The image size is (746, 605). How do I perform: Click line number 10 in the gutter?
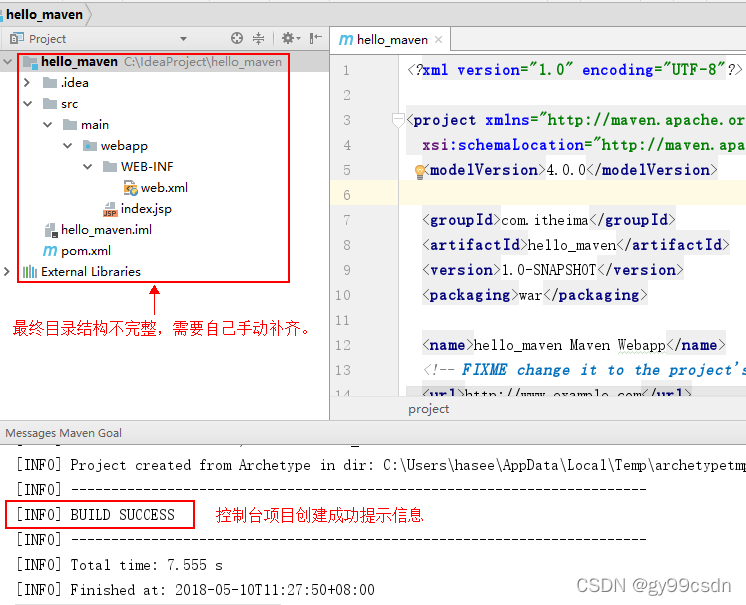343,295
